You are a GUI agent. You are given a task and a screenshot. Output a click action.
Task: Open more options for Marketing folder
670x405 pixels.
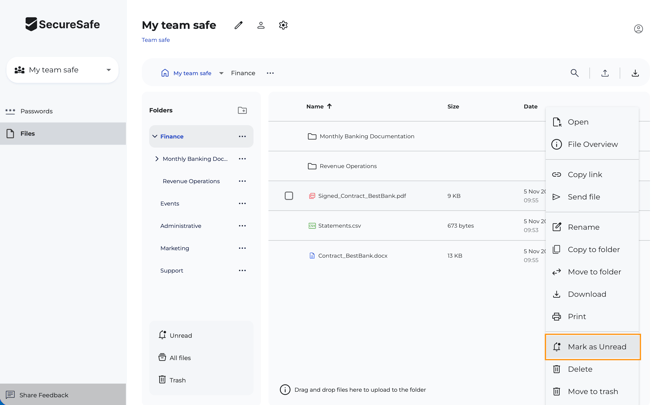[242, 248]
